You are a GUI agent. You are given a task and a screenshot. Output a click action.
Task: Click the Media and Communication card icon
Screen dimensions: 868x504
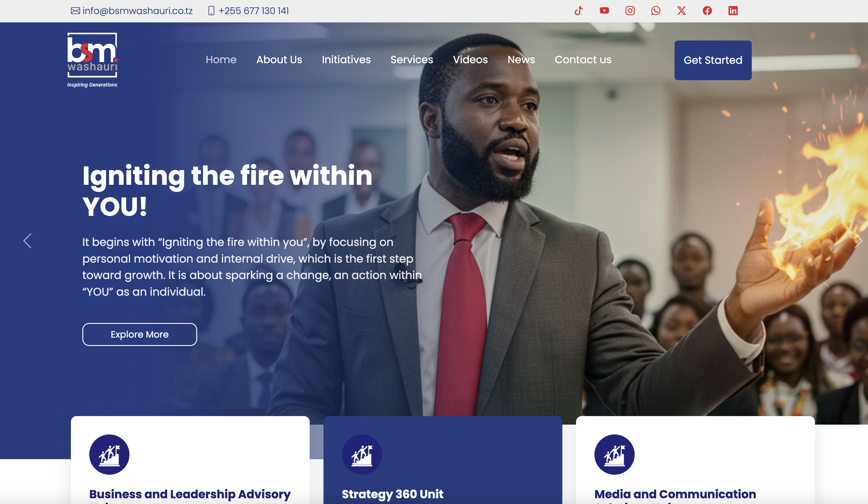(614, 454)
